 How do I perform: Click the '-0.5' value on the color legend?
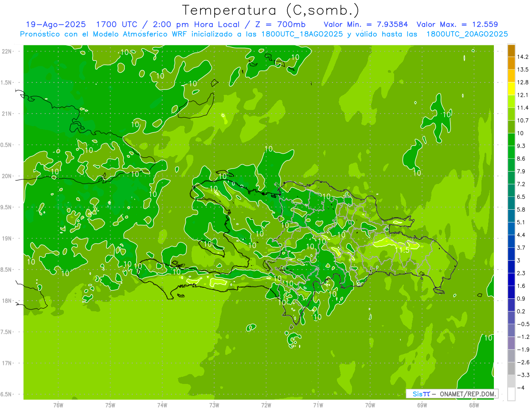[x=523, y=324]
